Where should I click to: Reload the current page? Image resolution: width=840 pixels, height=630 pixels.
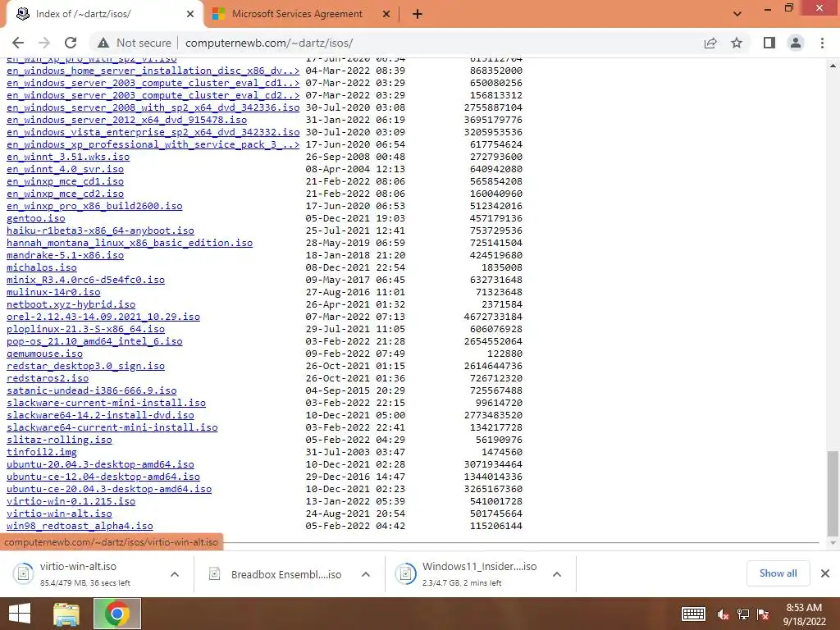[x=71, y=43]
